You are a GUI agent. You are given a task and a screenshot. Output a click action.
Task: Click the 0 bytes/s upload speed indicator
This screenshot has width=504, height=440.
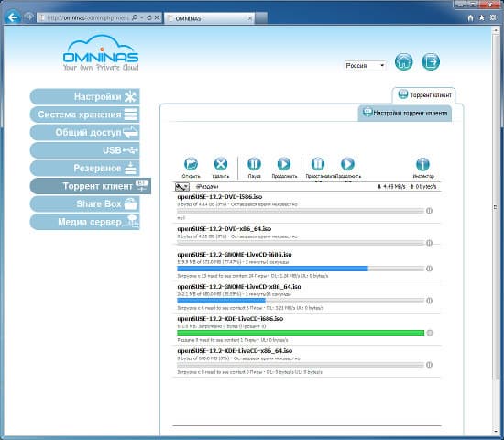[x=423, y=187]
